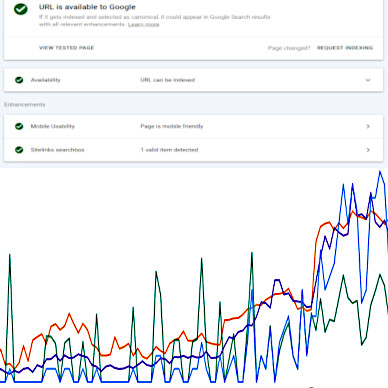Screen dimensions: 388x388
Task: Click the Mobile Usability green check icon
Action: (19, 126)
